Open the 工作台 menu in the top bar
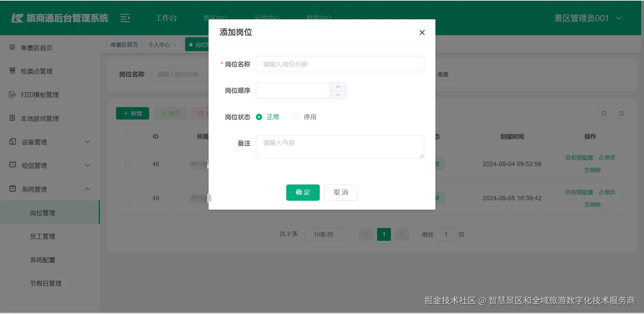This screenshot has height=314, width=644. (x=166, y=18)
